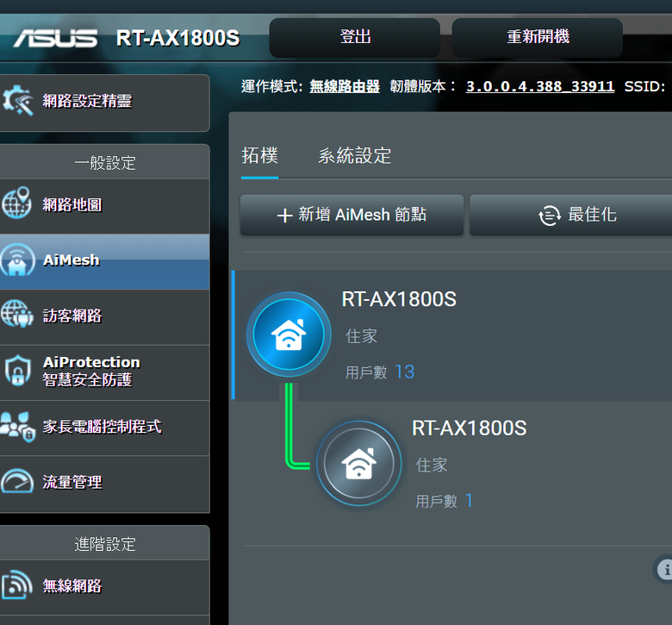Click the SSID label in the status bar

(x=644, y=87)
